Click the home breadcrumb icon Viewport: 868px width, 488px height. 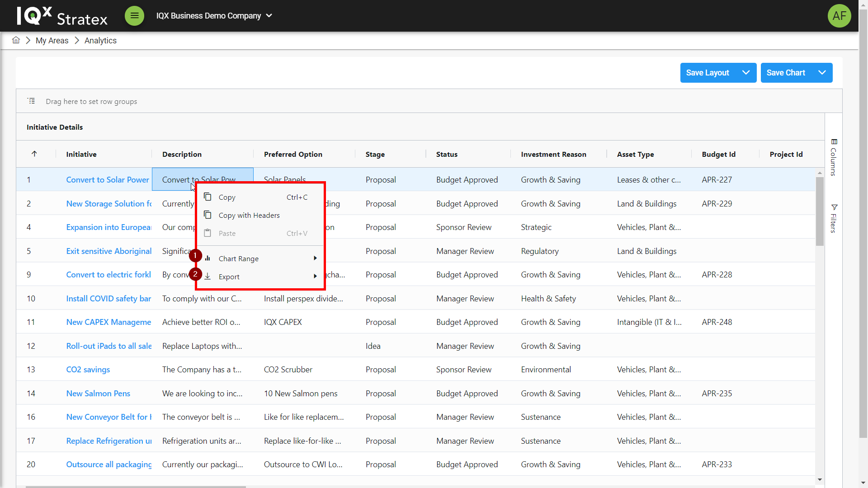coord(16,40)
